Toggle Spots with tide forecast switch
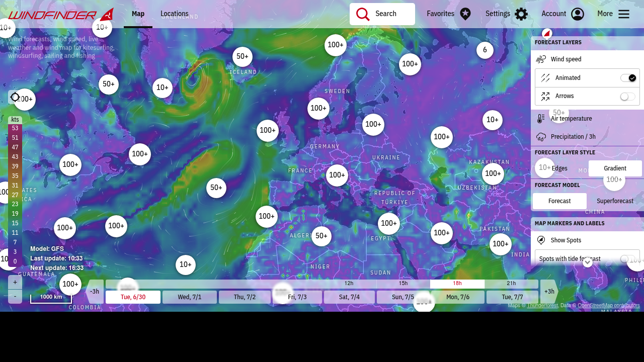 [628, 258]
